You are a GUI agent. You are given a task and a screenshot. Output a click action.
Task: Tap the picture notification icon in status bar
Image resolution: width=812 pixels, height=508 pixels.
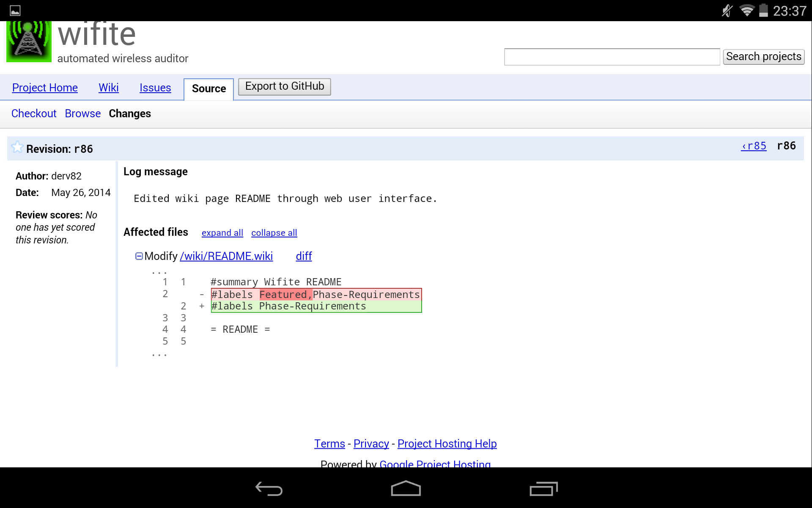tap(15, 11)
